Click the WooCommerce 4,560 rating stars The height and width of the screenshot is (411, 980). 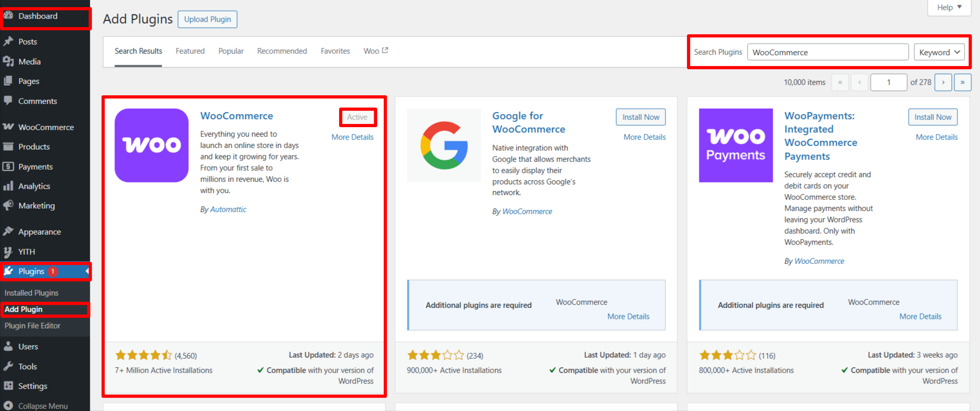click(144, 355)
